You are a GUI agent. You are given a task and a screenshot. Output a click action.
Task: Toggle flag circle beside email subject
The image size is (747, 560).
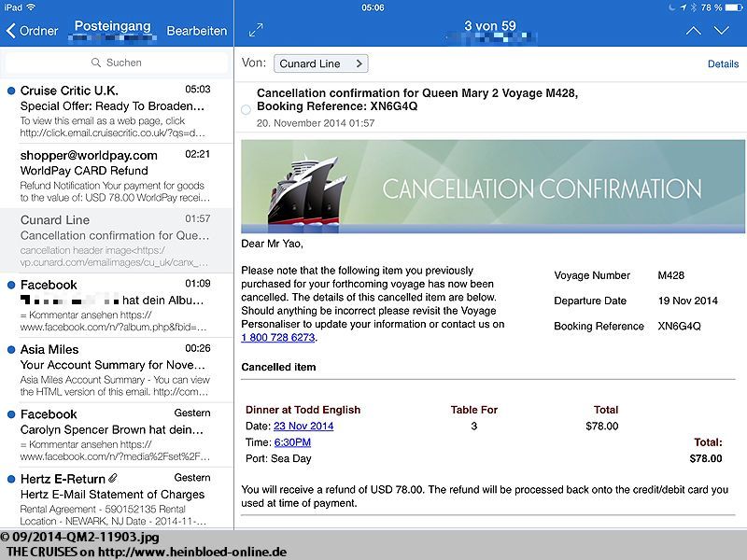coord(246,110)
